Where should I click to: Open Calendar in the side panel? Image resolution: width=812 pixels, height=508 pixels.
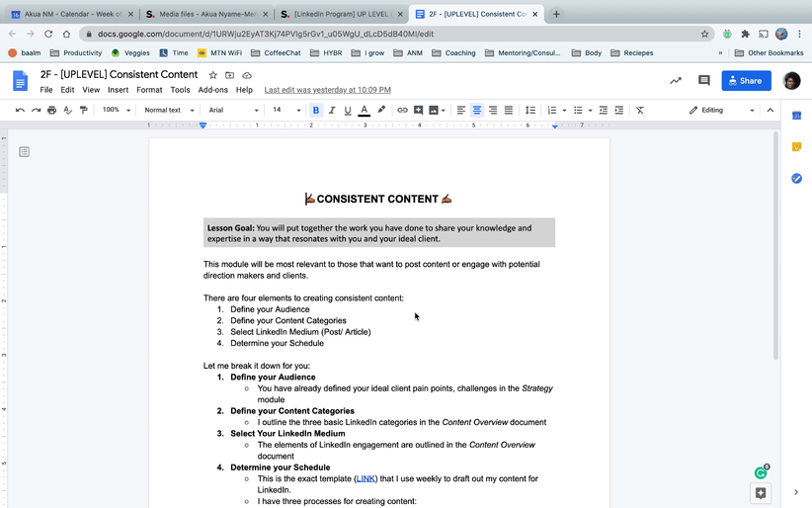pyautogui.click(x=796, y=116)
